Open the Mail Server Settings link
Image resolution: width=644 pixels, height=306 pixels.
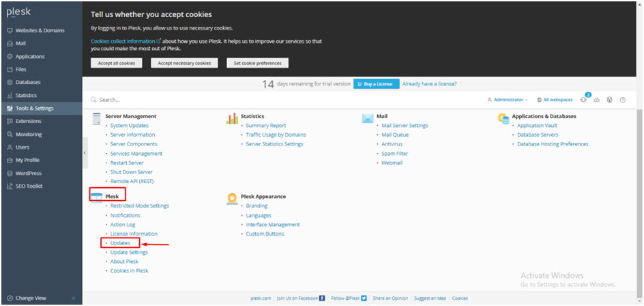coord(405,126)
